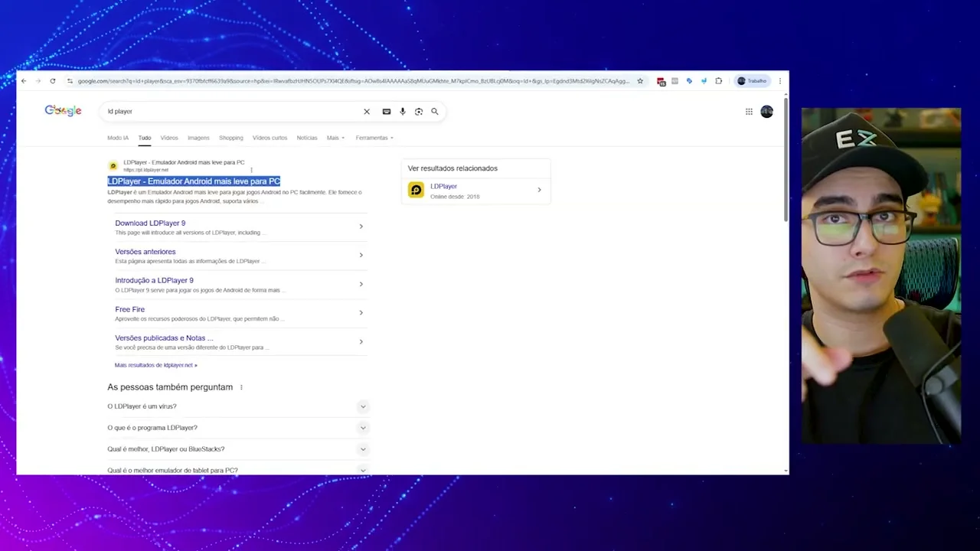Image resolution: width=980 pixels, height=551 pixels.
Task: Click the Google logo
Action: click(x=63, y=111)
